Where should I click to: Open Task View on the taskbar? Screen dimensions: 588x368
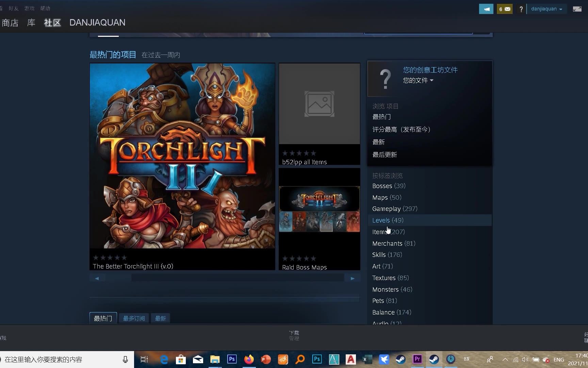click(144, 359)
